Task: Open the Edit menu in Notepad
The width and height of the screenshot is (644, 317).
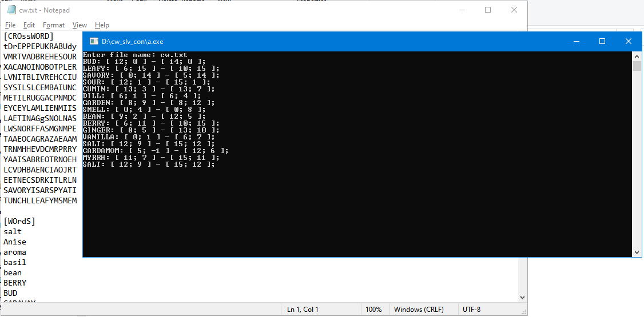Action: [x=29, y=25]
